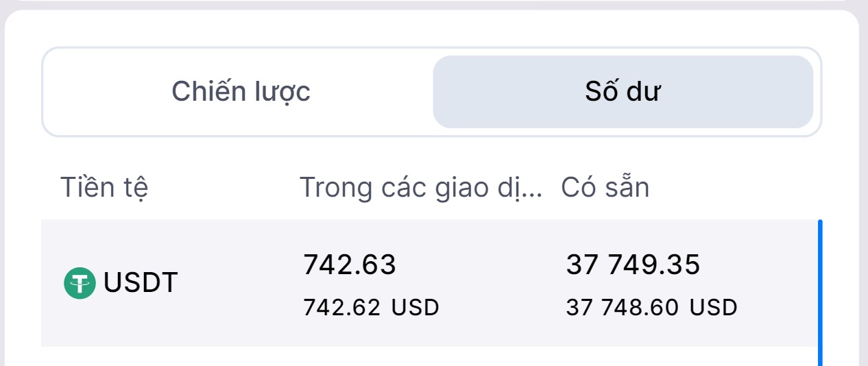This screenshot has height=366, width=868.
Task: Click the 742.63 in-trades amount
Action: (350, 265)
